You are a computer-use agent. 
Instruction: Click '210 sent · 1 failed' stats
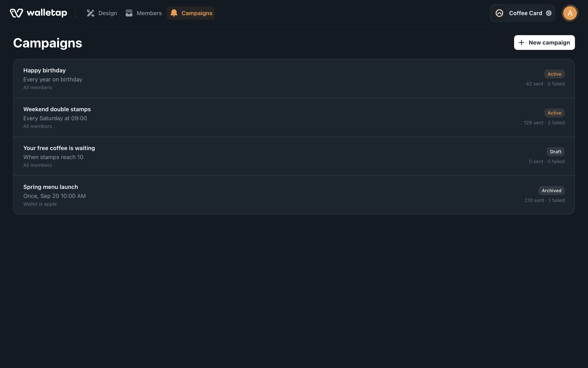tap(545, 200)
